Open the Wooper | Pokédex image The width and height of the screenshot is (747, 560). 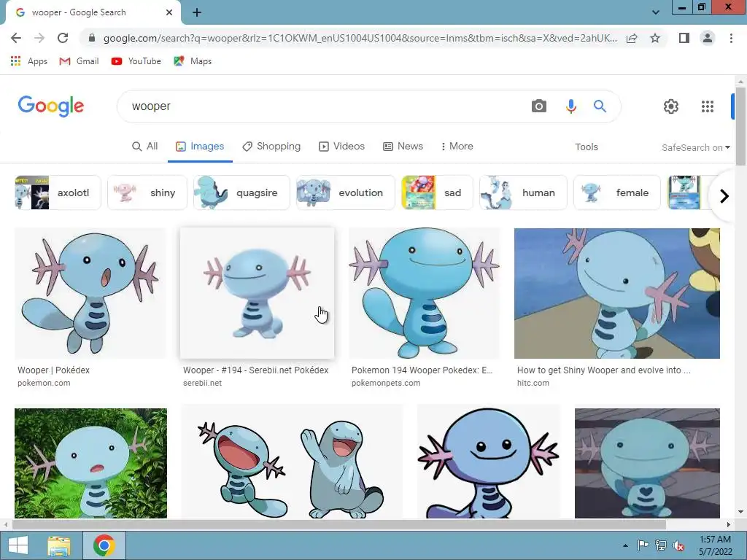(x=90, y=293)
